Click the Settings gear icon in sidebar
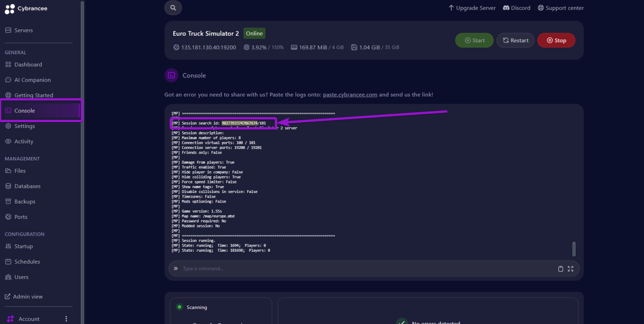This screenshot has width=644, height=324. pos(8,126)
